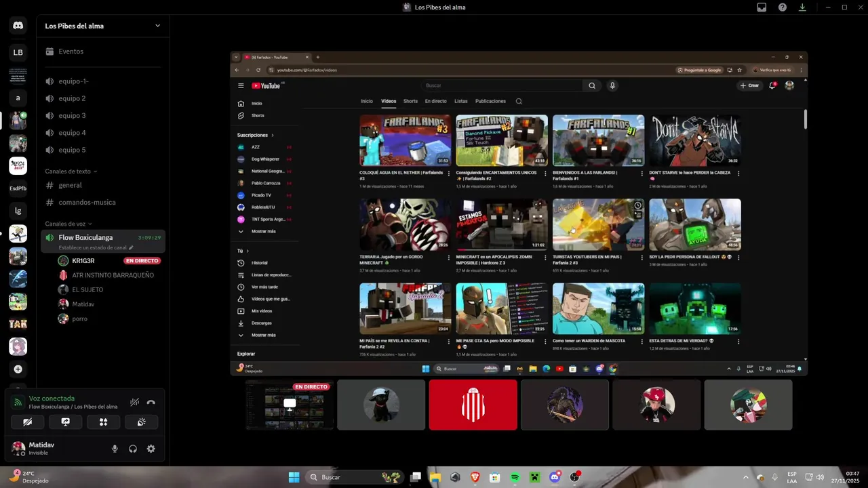Show hidden system tray icons
Screen dimensions: 868x488
tap(746, 477)
